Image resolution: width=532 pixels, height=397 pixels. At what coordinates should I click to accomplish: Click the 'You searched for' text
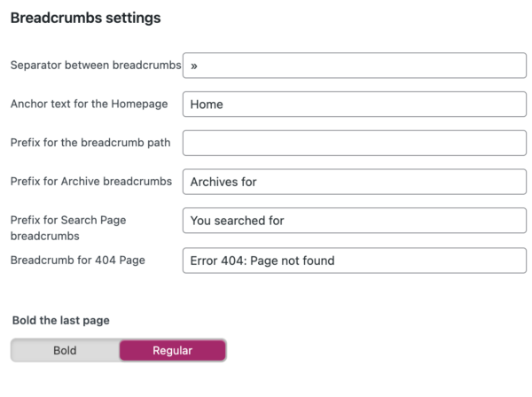tap(237, 221)
